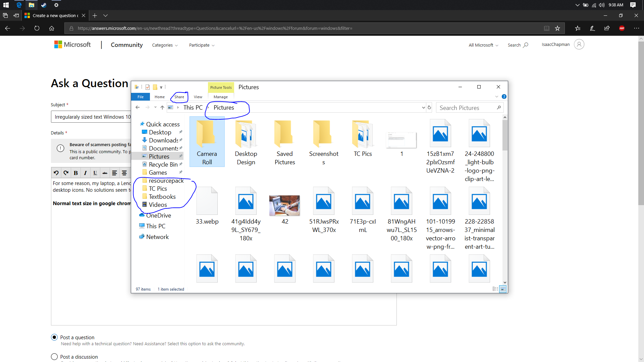Open IsaacChapman profile avatar
Screen dimensions: 644x362
tap(579, 44)
